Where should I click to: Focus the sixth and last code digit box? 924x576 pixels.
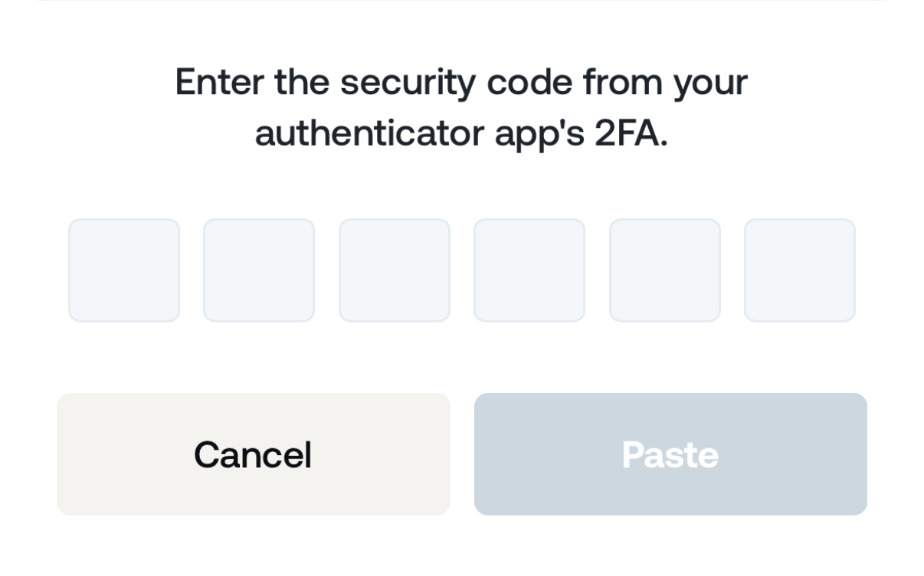[800, 270]
